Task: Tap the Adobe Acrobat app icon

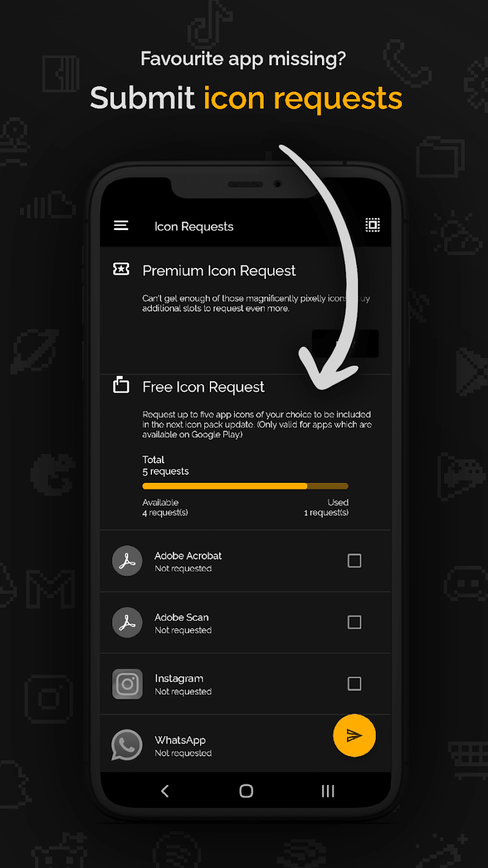Action: pyautogui.click(x=127, y=561)
